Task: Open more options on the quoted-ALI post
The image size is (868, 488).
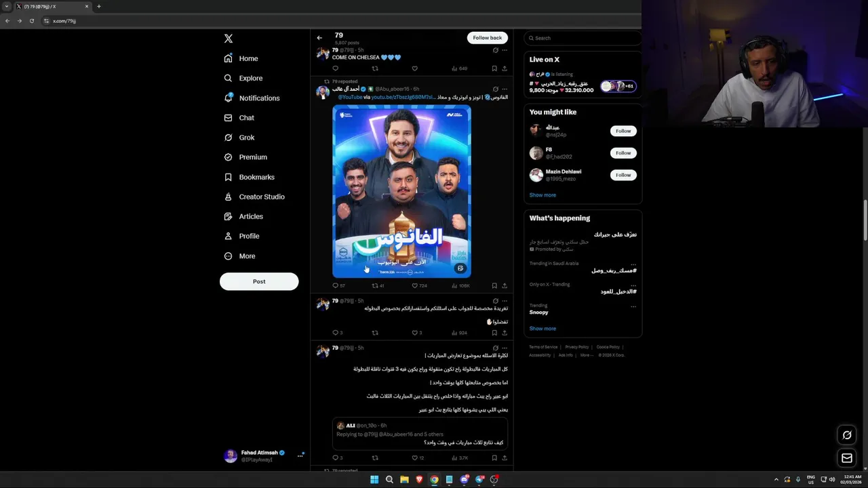Action: [x=504, y=348]
